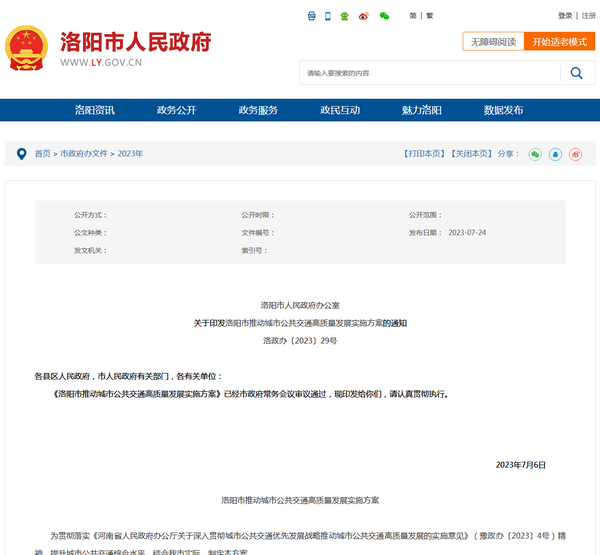Click 市政府办文件 in breadcrumb
The image size is (600, 555).
(84, 154)
